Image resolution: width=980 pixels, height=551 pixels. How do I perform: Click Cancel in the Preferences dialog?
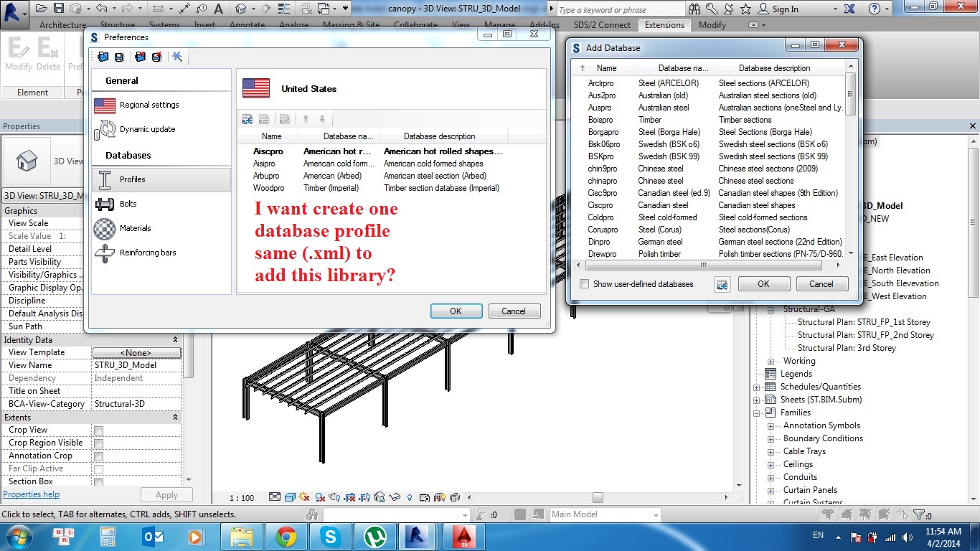pos(514,311)
